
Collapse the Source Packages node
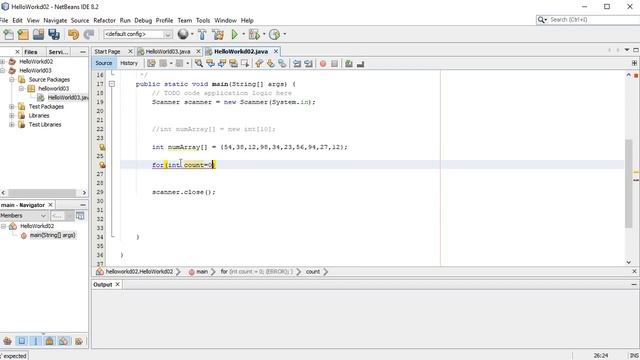[x=12, y=80]
